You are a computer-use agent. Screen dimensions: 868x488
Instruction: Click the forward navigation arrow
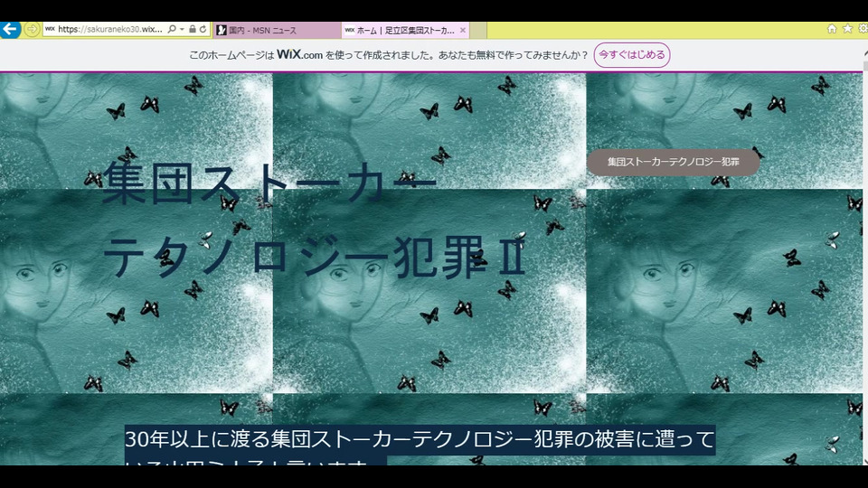point(33,29)
